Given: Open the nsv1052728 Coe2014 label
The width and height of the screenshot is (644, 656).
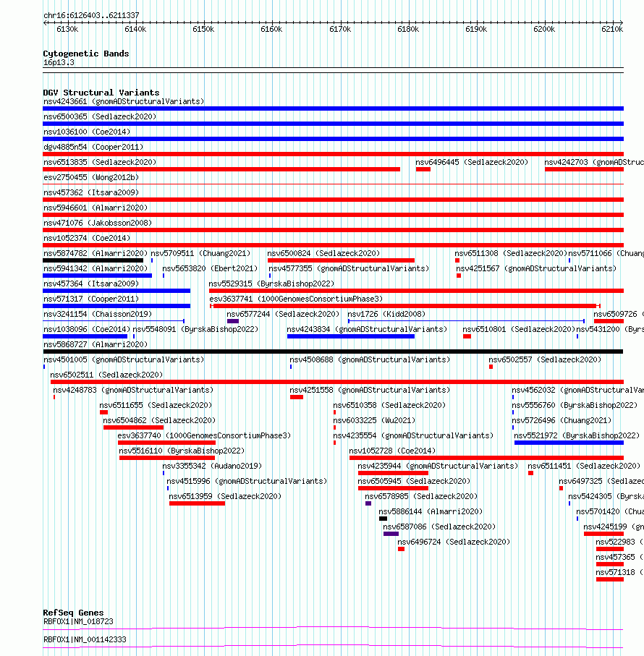Looking at the screenshot, I should click(x=392, y=451).
